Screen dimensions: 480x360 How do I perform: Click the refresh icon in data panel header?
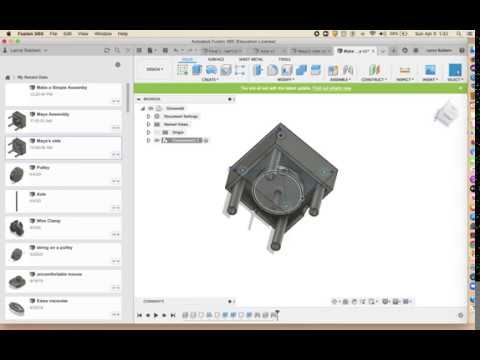[107, 51]
